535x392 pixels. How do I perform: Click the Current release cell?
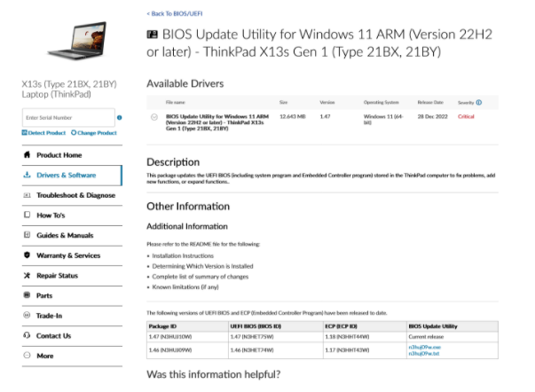click(452, 337)
